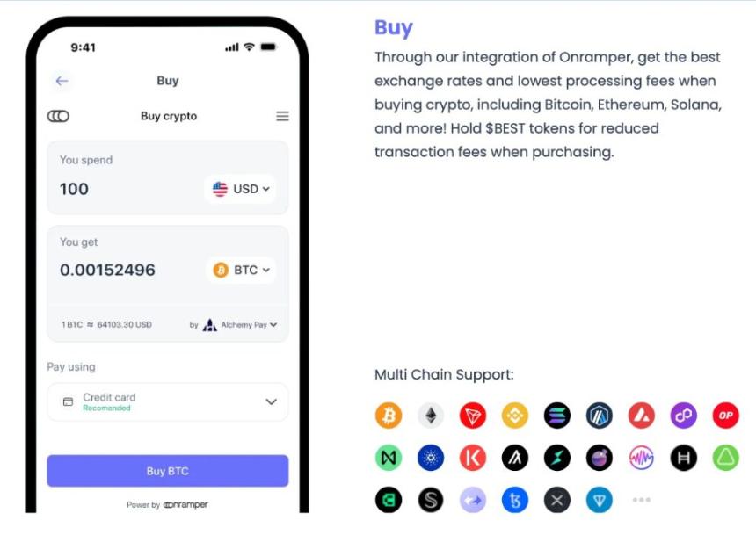Viewport: 756px width, 535px height.
Task: Select the purple Polygon chain icon
Action: pyautogui.click(x=684, y=415)
